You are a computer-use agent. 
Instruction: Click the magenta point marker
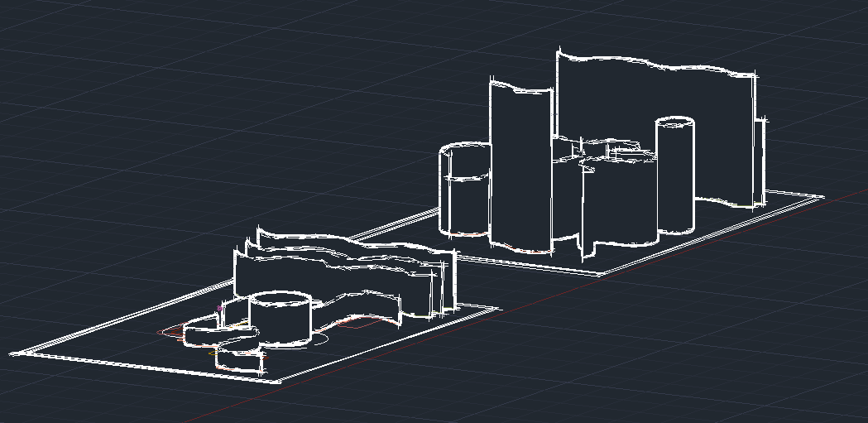[220, 309]
